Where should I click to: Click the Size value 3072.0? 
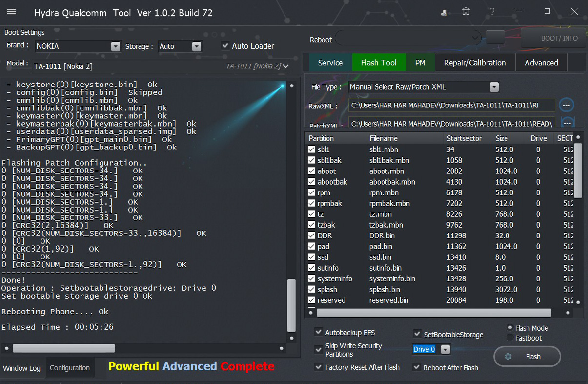point(506,289)
